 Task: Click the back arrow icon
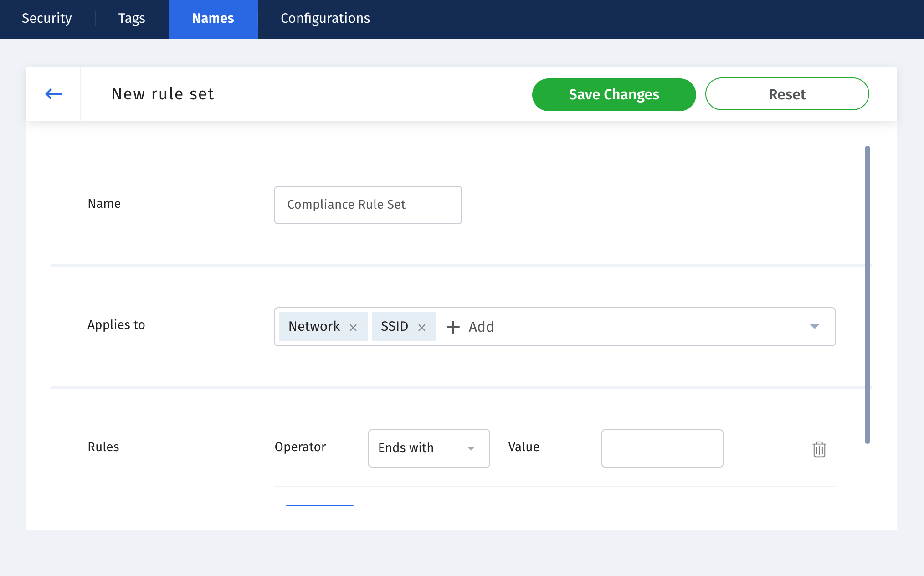[53, 94]
